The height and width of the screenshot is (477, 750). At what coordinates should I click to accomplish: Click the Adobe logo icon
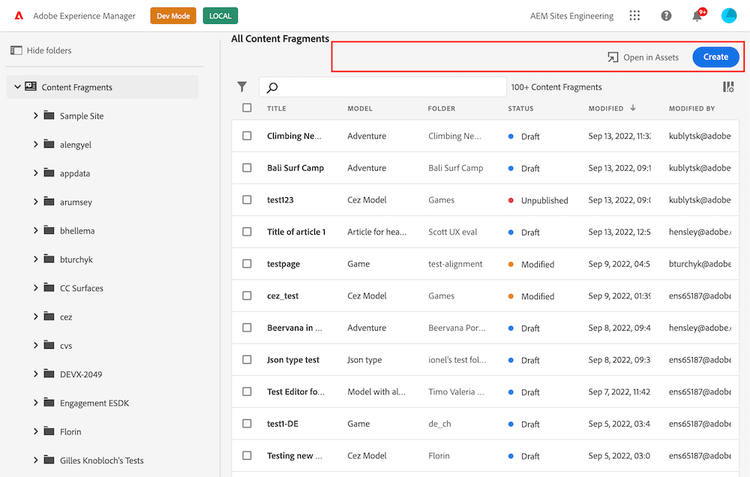(18, 16)
